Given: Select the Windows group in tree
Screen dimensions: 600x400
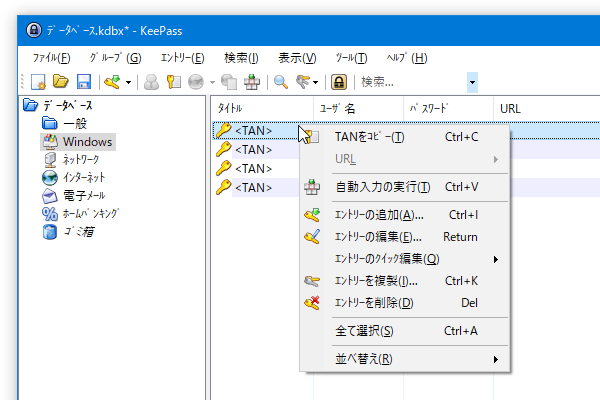Looking at the screenshot, I should 88,142.
